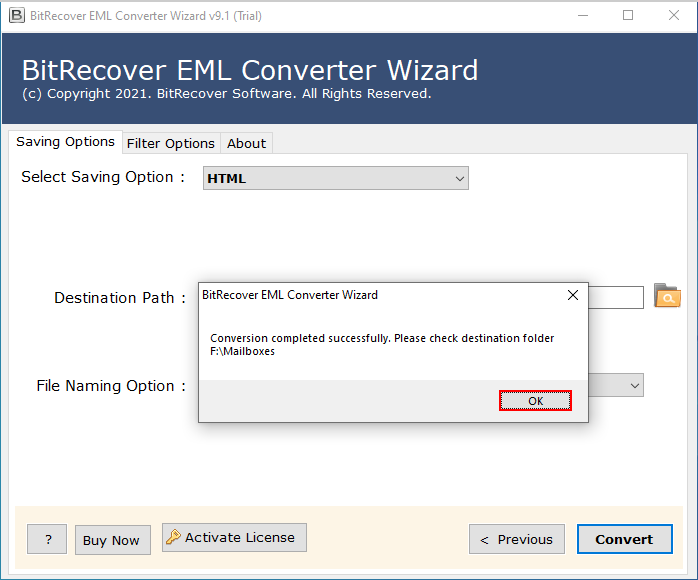The height and width of the screenshot is (580, 698).
Task: Open the Buy Now button
Action: pyautogui.click(x=113, y=540)
